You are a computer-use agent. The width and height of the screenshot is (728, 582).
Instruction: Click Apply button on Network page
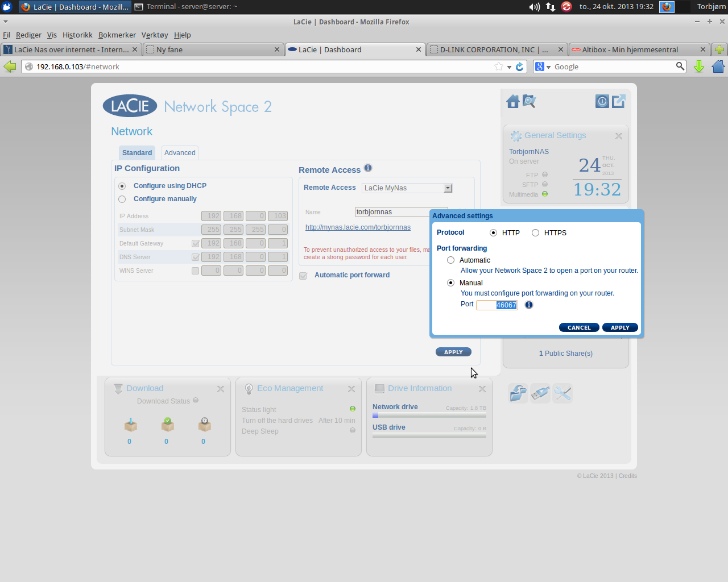tap(453, 352)
